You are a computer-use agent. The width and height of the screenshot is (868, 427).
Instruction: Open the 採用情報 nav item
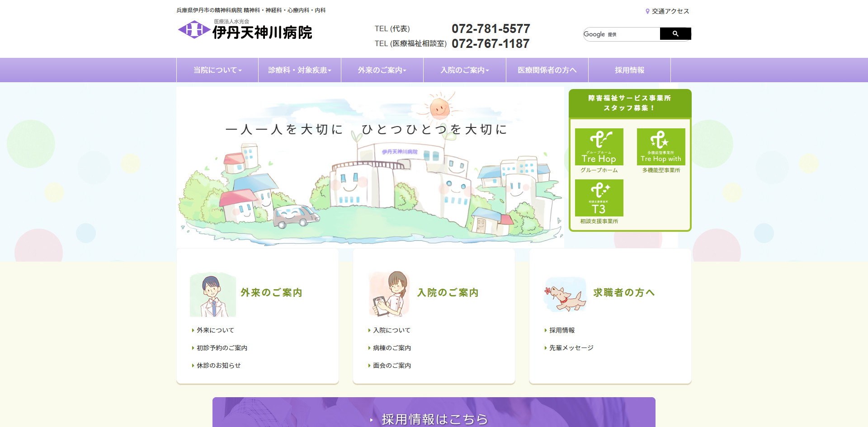629,70
